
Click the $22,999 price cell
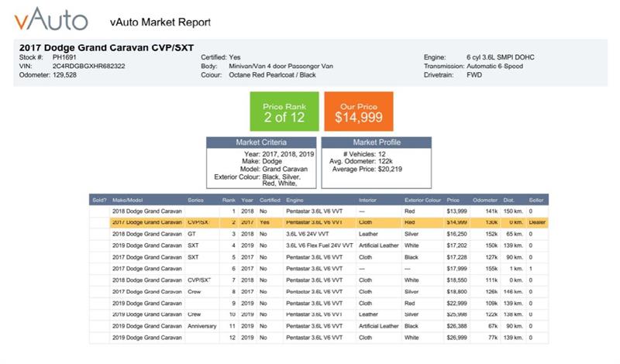point(456,303)
